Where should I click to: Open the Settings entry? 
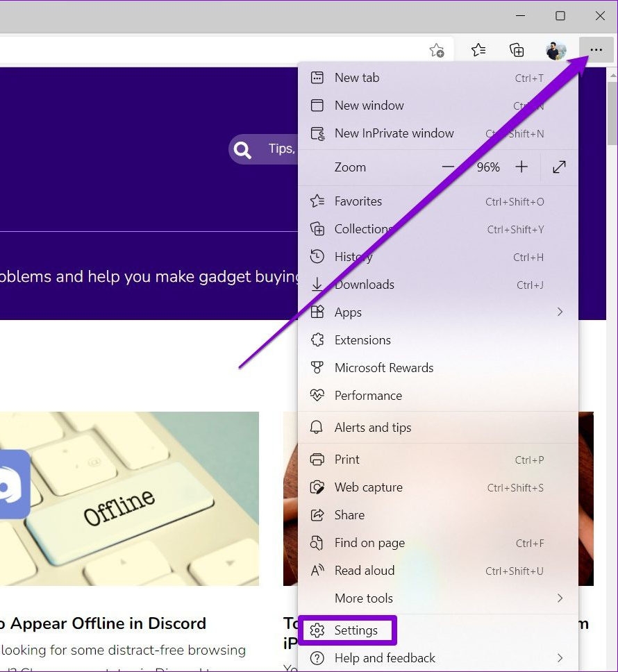point(356,630)
